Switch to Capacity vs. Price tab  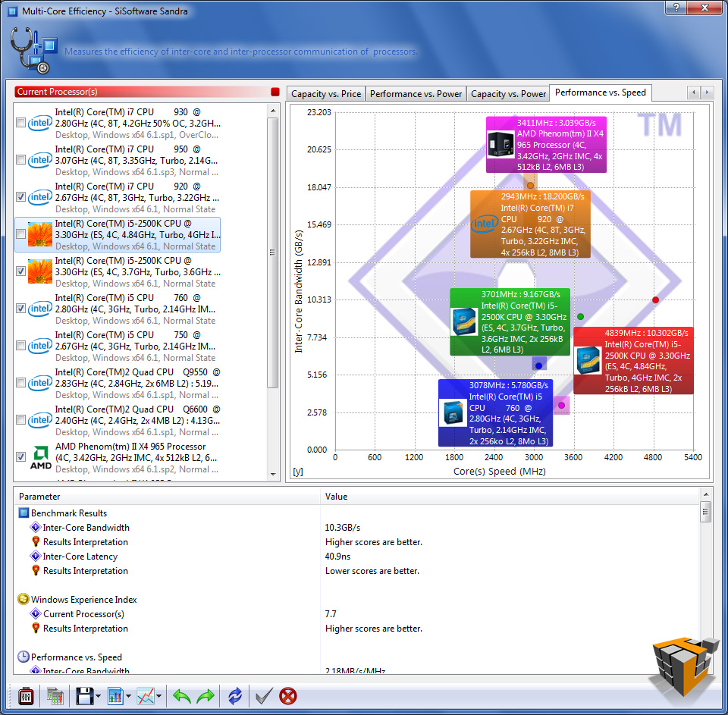326,94
